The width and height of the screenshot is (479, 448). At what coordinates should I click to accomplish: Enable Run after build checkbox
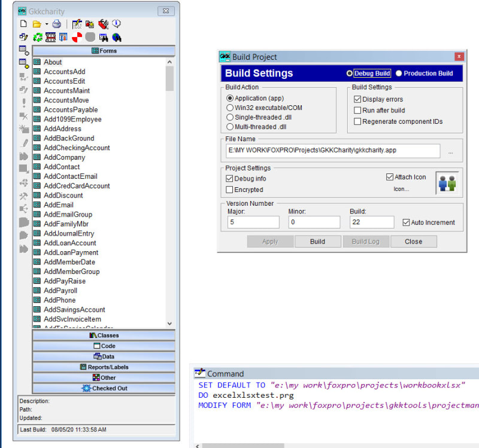tap(357, 110)
